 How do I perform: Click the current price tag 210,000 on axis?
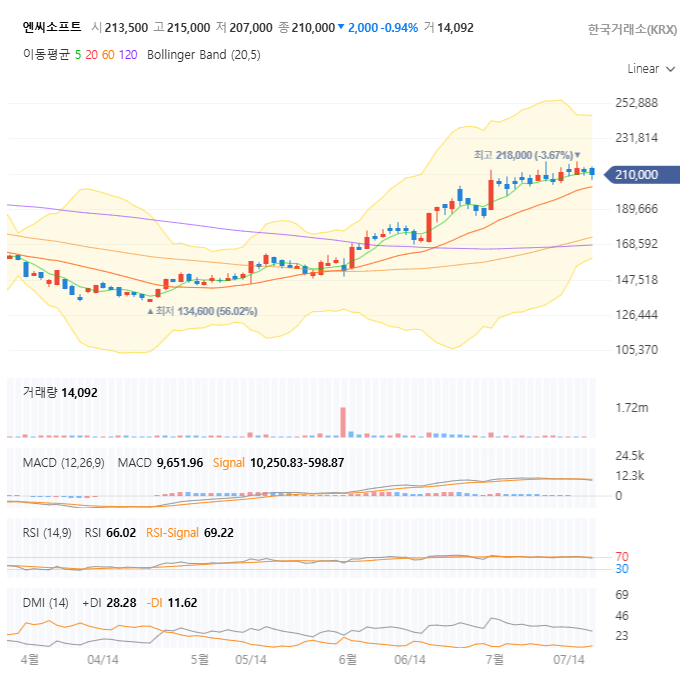click(642, 175)
